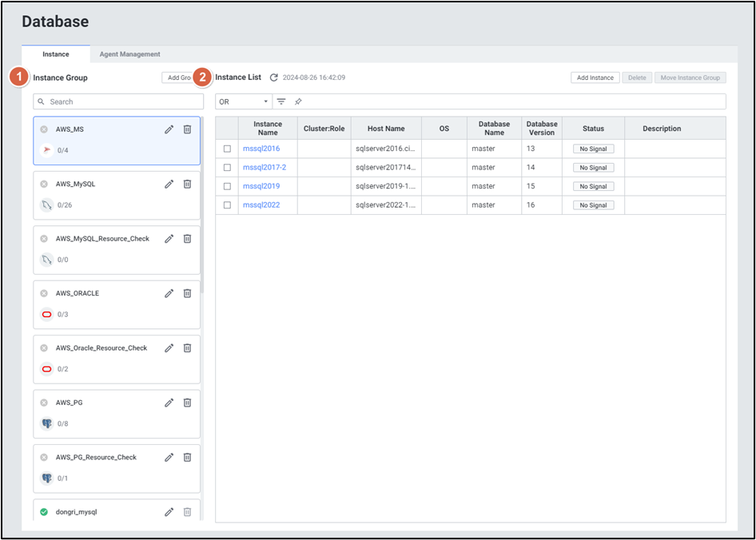Check the box for mssql2016 row

(x=227, y=149)
